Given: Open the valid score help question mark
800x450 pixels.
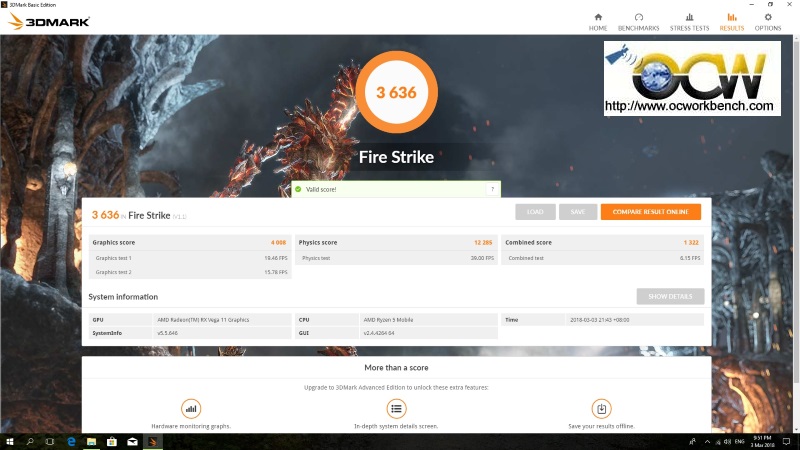Looking at the screenshot, I should [x=492, y=189].
